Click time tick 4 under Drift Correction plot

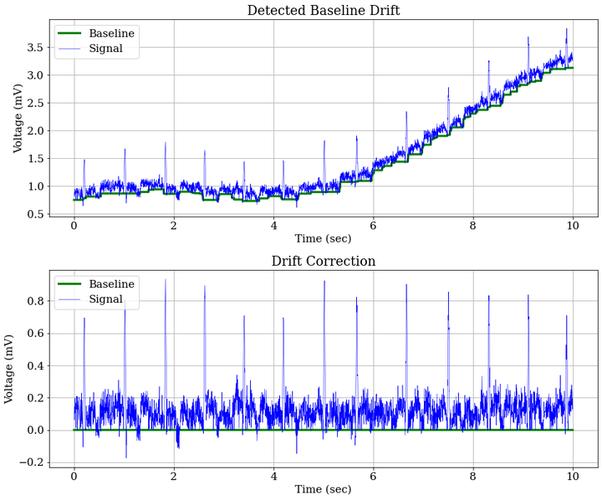273,477
